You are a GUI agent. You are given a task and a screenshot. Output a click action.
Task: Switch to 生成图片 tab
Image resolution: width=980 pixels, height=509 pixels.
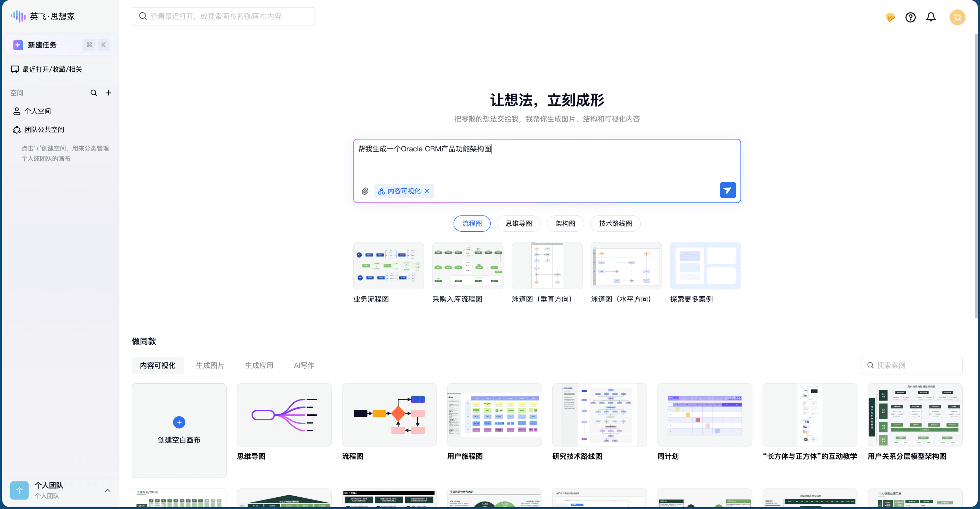point(210,365)
